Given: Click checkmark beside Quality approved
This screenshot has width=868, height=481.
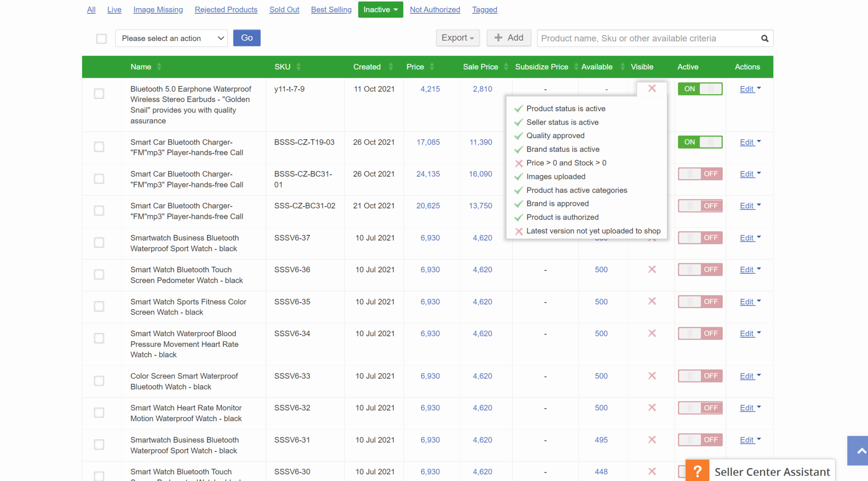Looking at the screenshot, I should (x=519, y=136).
